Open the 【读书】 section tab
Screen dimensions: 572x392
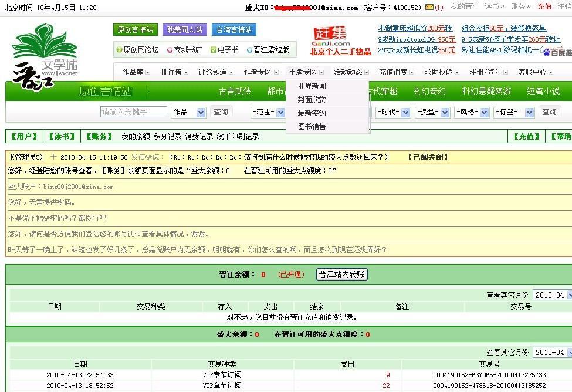62,137
